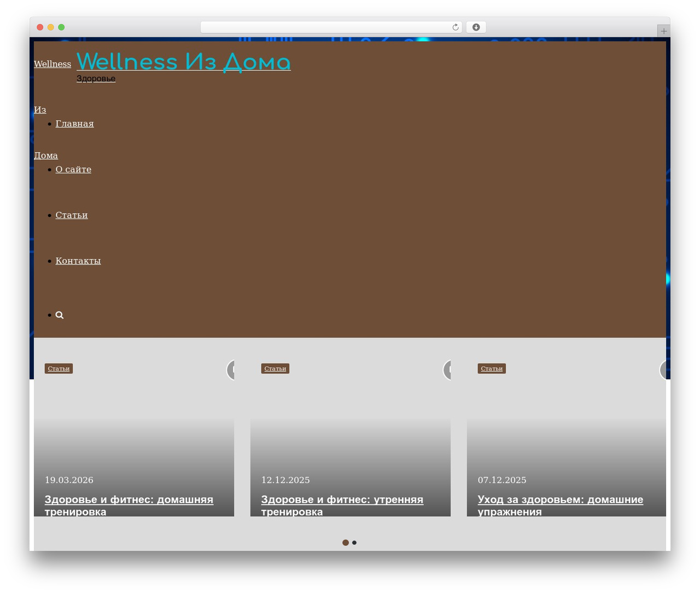Click the Дома link in header
Viewport: 700px width, 593px height.
(46, 155)
